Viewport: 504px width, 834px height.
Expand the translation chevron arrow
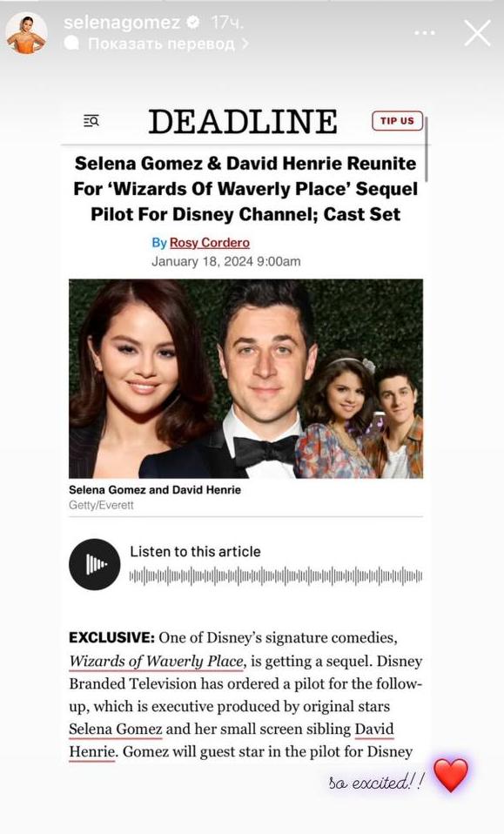pyautogui.click(x=245, y=44)
